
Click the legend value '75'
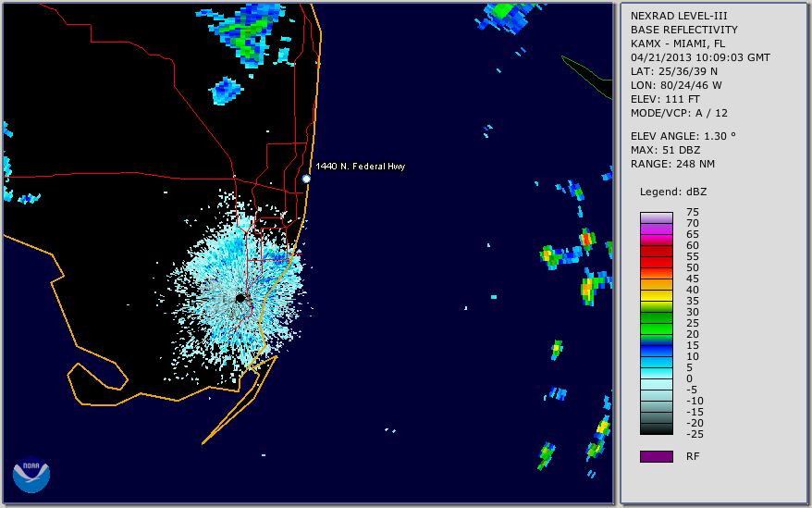[x=693, y=212]
